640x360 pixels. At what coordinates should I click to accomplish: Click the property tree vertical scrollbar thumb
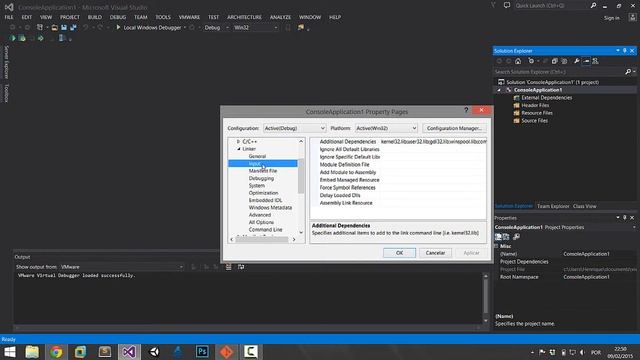tap(301, 176)
